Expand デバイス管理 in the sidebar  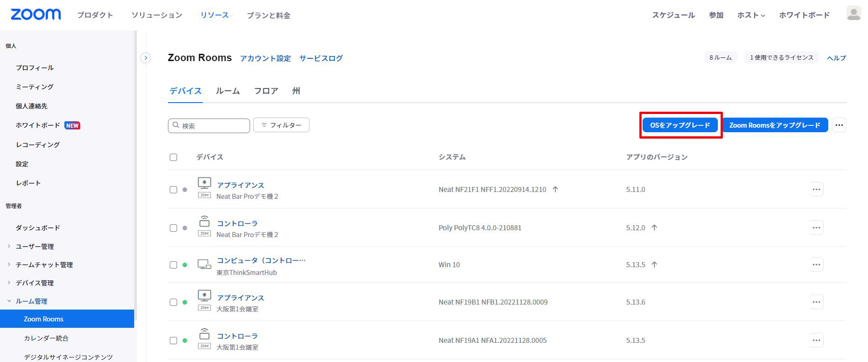pyautogui.click(x=9, y=283)
